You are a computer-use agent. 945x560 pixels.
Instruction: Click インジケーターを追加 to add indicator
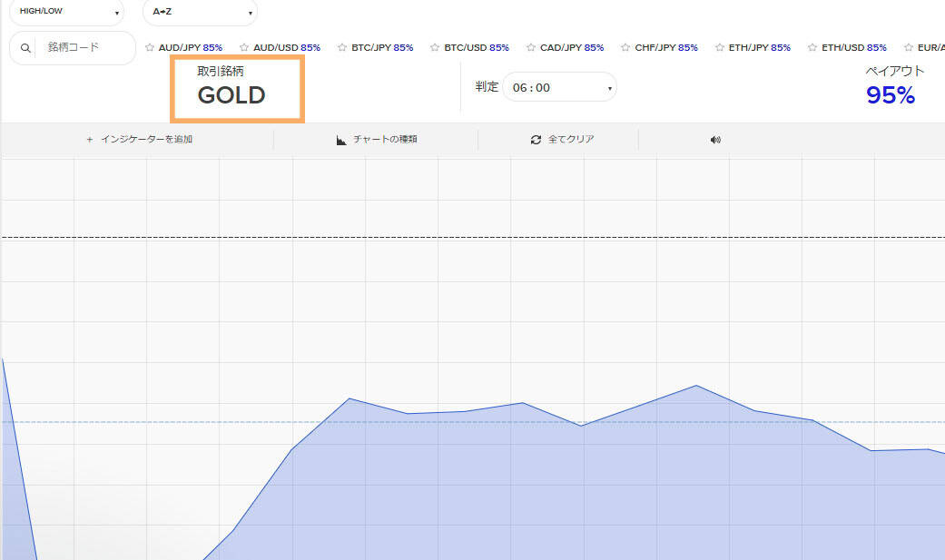click(x=139, y=140)
